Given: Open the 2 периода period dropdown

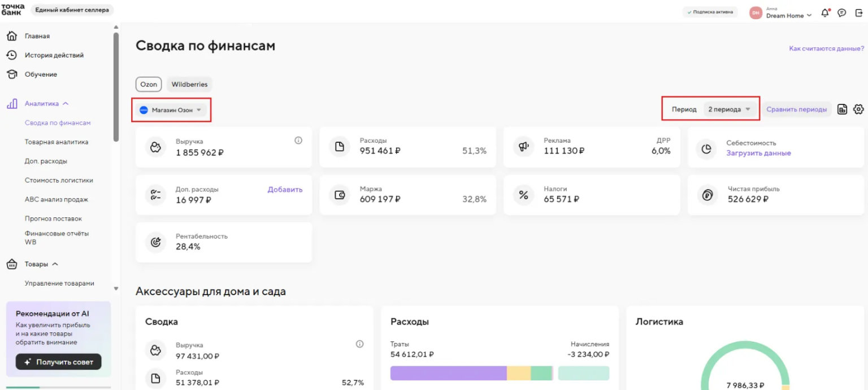Looking at the screenshot, I should [x=729, y=109].
